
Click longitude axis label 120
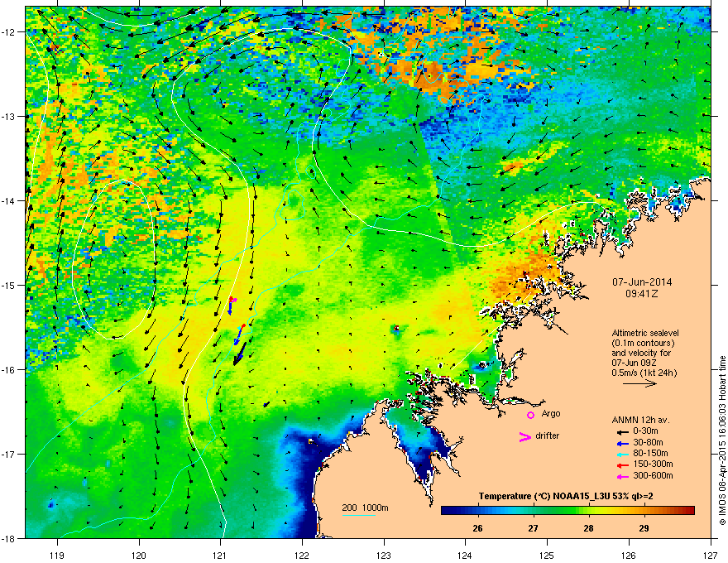pos(139,555)
